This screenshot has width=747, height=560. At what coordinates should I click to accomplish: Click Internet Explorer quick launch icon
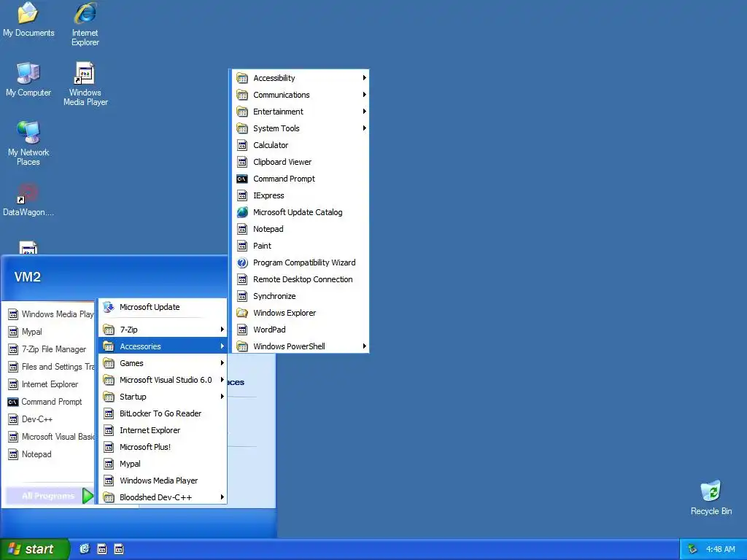pyautogui.click(x=85, y=549)
